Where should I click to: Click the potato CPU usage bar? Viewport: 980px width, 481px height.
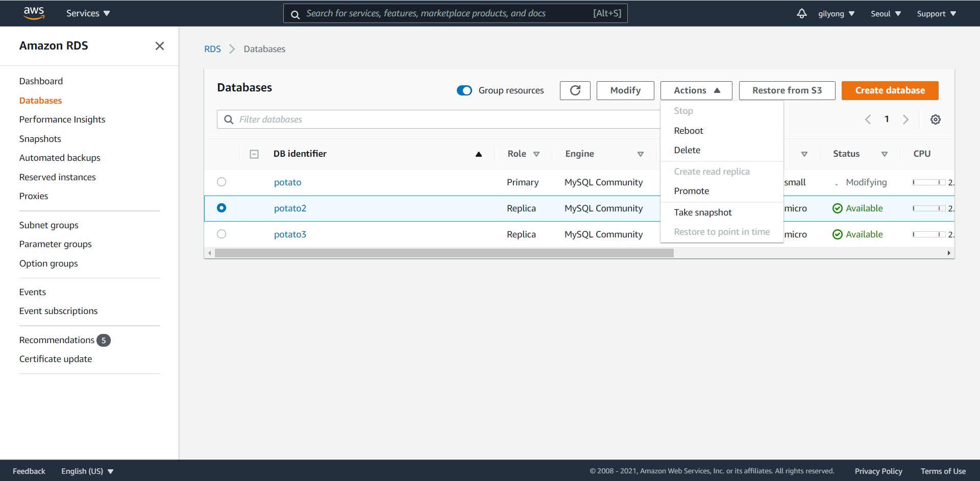929,182
